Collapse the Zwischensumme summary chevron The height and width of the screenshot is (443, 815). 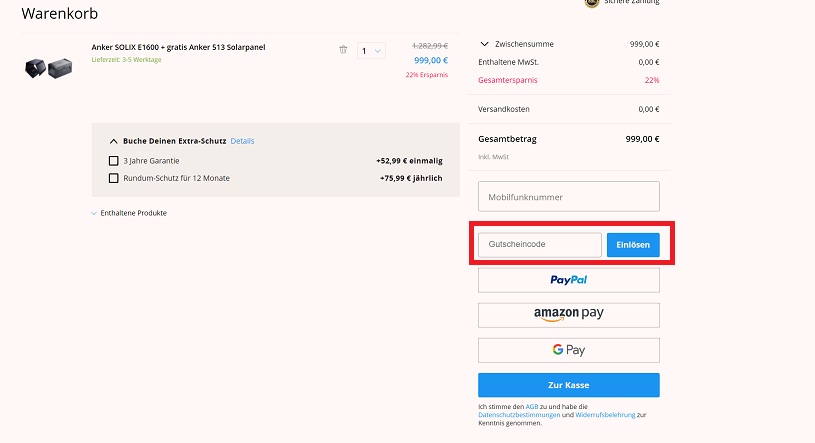[485, 44]
